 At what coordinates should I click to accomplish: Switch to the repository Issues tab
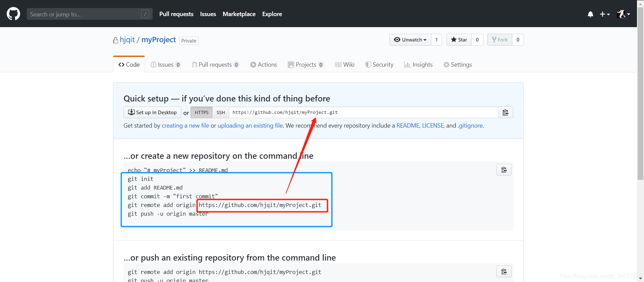(x=166, y=65)
